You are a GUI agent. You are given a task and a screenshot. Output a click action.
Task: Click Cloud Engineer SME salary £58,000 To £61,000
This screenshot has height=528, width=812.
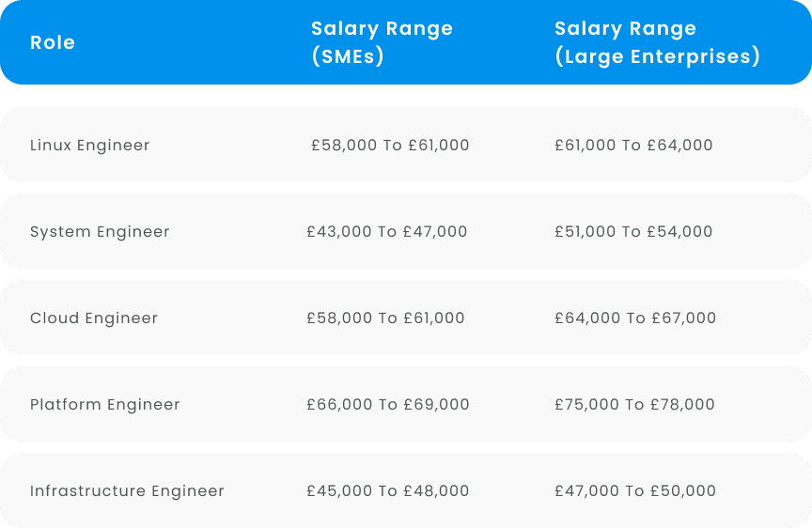tap(385, 318)
